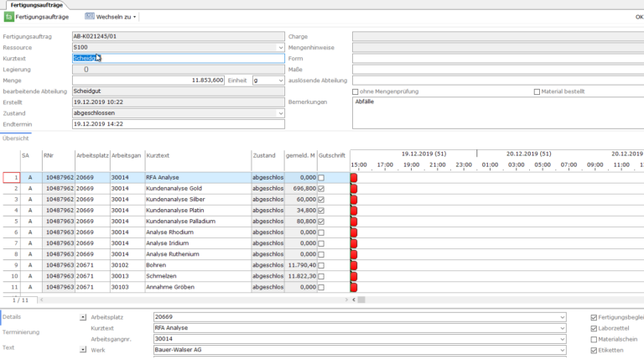This screenshot has height=360, width=644.
Task: Click the small icon left of Werk
Action: [83, 349]
